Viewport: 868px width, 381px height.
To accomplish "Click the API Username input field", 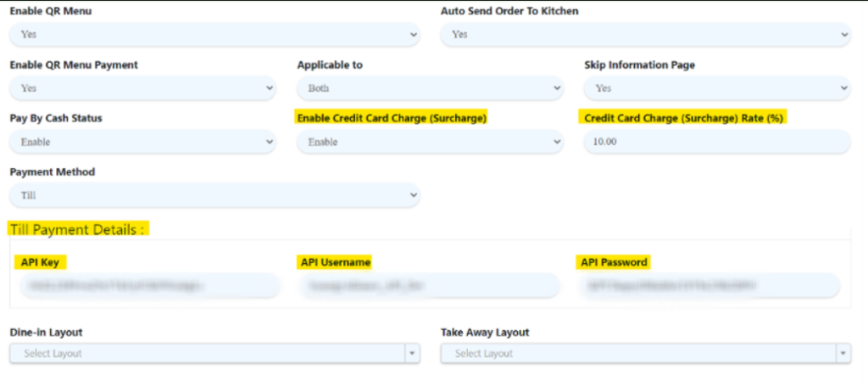I will tap(429, 286).
